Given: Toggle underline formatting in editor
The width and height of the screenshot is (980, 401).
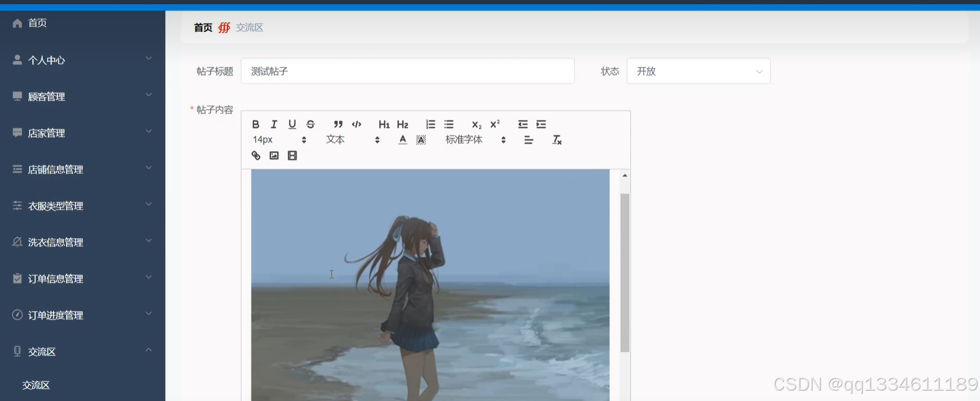Looking at the screenshot, I should pyautogui.click(x=292, y=124).
